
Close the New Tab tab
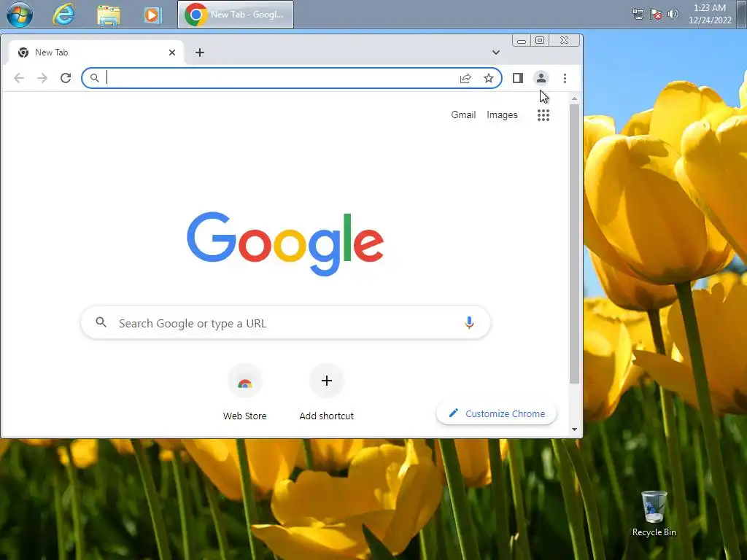click(x=172, y=52)
